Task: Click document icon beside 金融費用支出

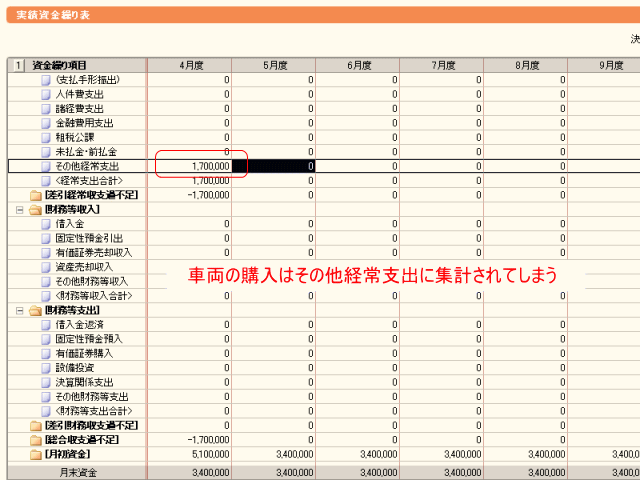Action: pyautogui.click(x=46, y=123)
